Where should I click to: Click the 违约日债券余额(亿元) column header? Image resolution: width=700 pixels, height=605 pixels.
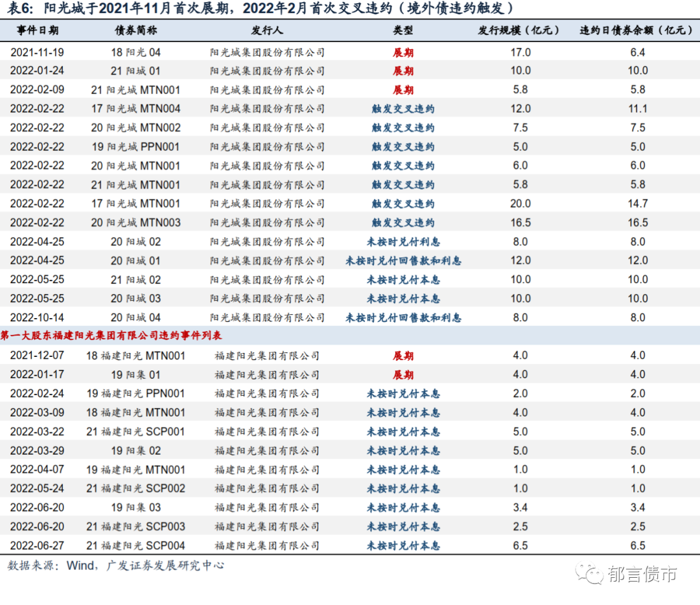(636, 30)
